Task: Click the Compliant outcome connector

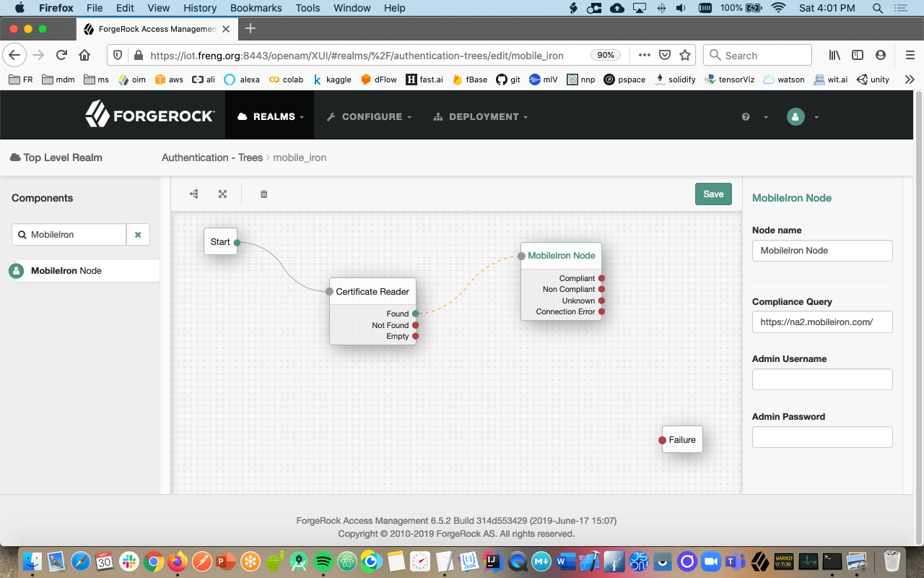Action: [601, 278]
